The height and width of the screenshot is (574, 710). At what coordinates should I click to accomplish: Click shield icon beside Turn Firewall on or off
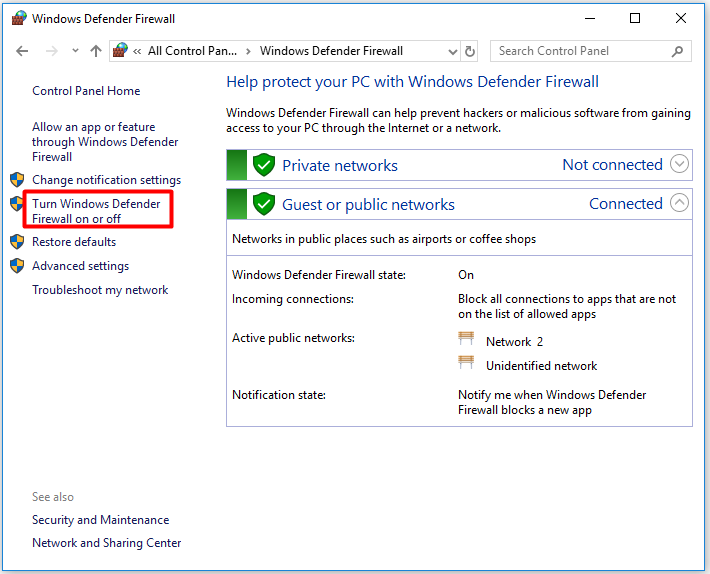click(16, 204)
